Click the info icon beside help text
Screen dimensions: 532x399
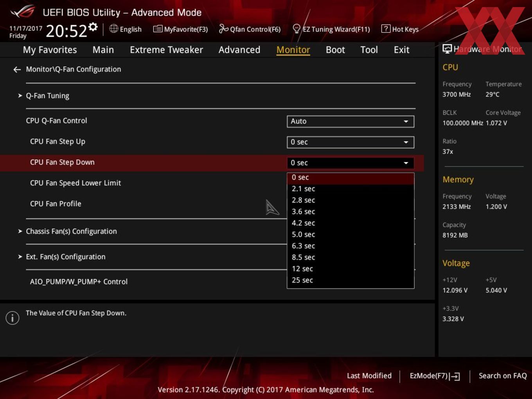13,318
